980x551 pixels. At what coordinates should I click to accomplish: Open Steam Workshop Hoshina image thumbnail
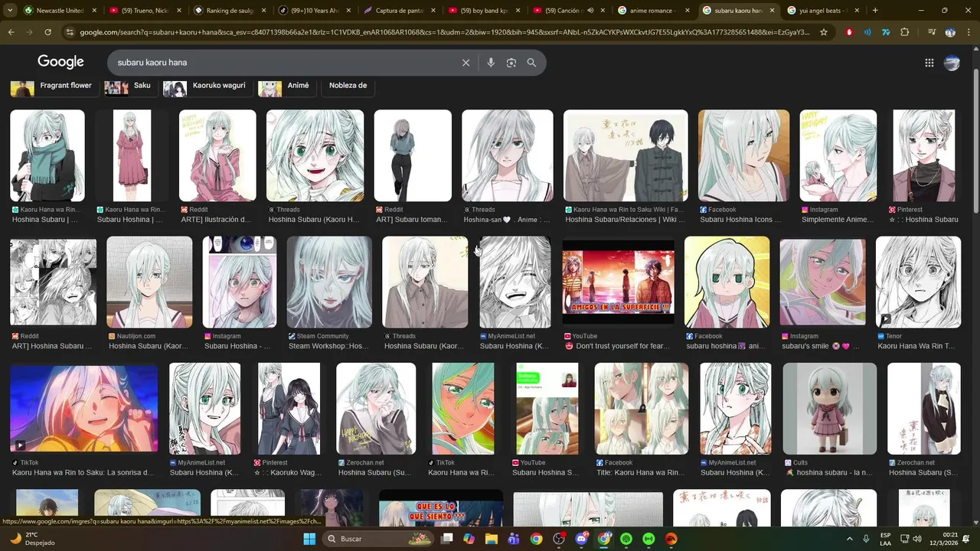tap(329, 282)
